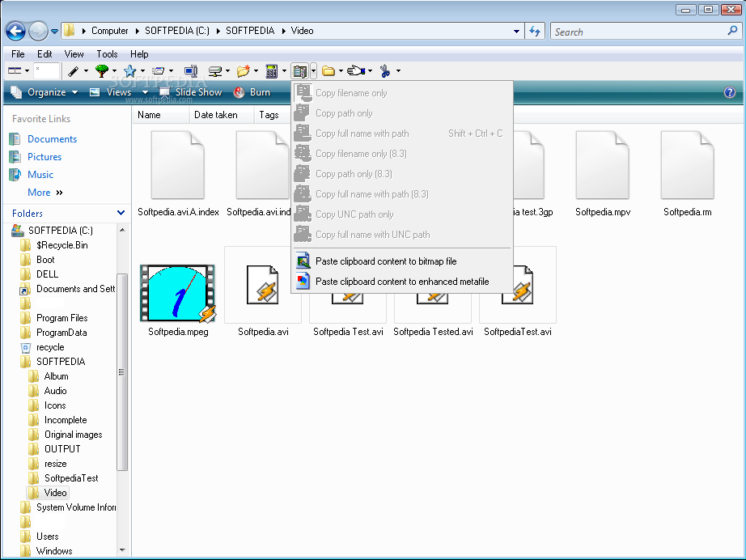The image size is (746, 560).
Task: Show More favorite links
Action: click(45, 193)
